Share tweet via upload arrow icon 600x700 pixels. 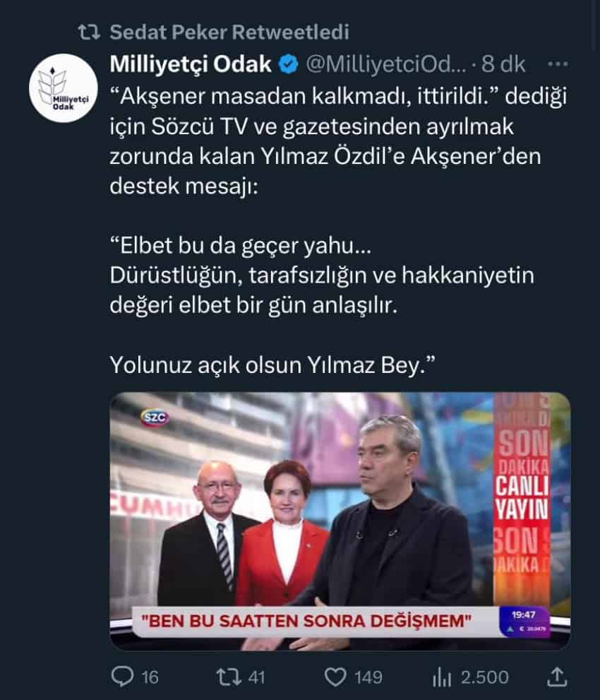pos(557,677)
